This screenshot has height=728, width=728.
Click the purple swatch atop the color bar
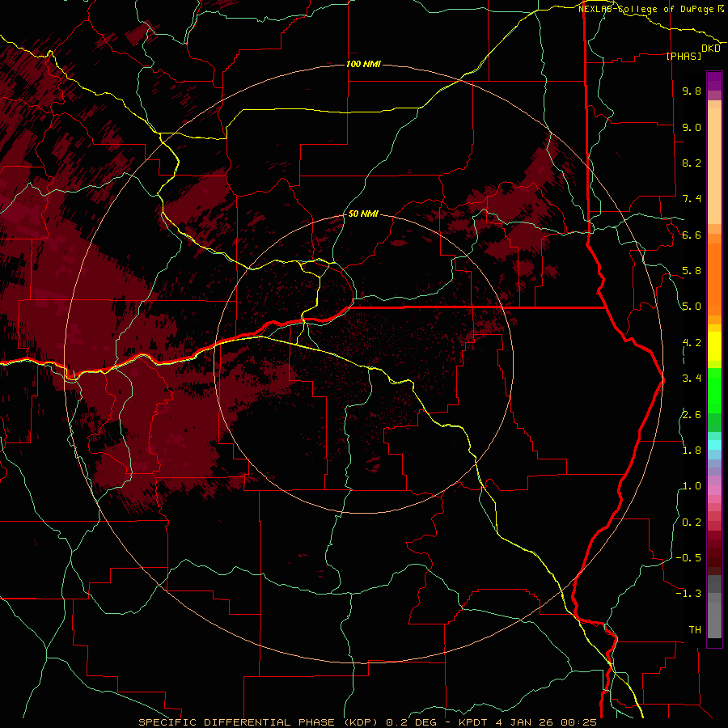coord(714,81)
